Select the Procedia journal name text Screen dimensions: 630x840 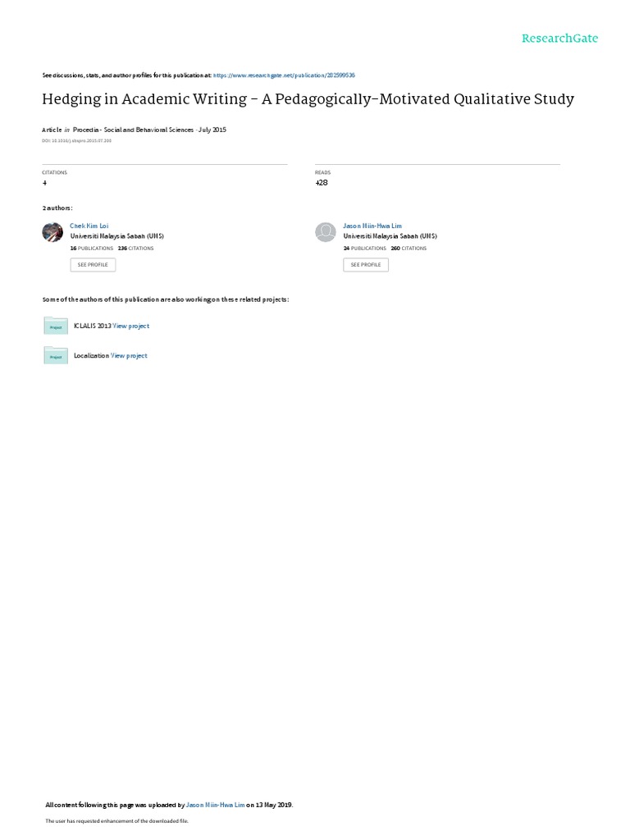[134, 130]
